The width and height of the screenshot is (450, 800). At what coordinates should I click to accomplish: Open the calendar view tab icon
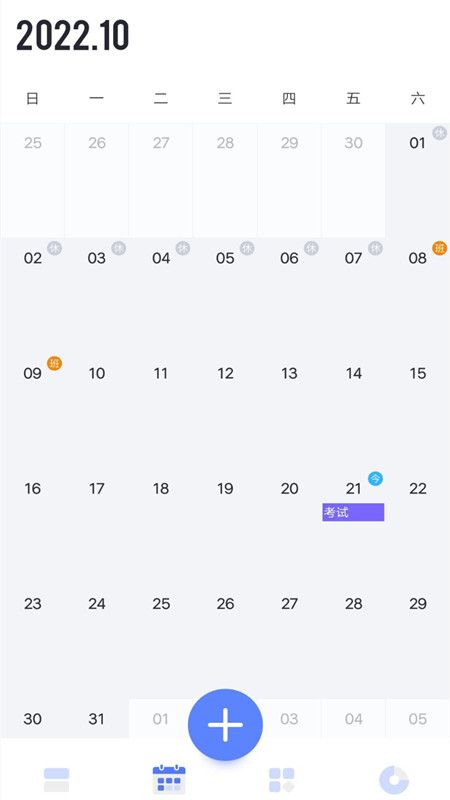click(x=169, y=779)
